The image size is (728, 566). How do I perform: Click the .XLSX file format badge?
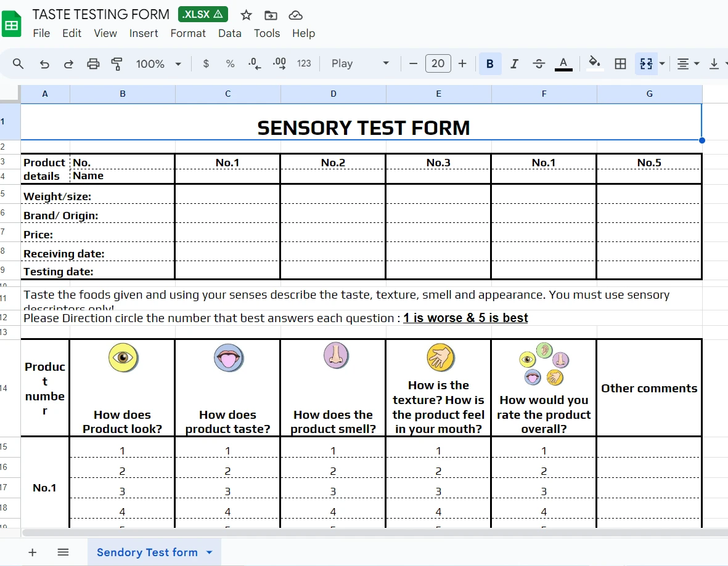(203, 14)
